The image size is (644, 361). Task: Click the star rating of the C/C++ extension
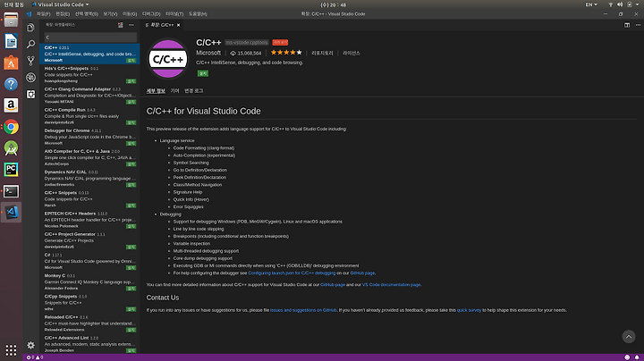(286, 53)
